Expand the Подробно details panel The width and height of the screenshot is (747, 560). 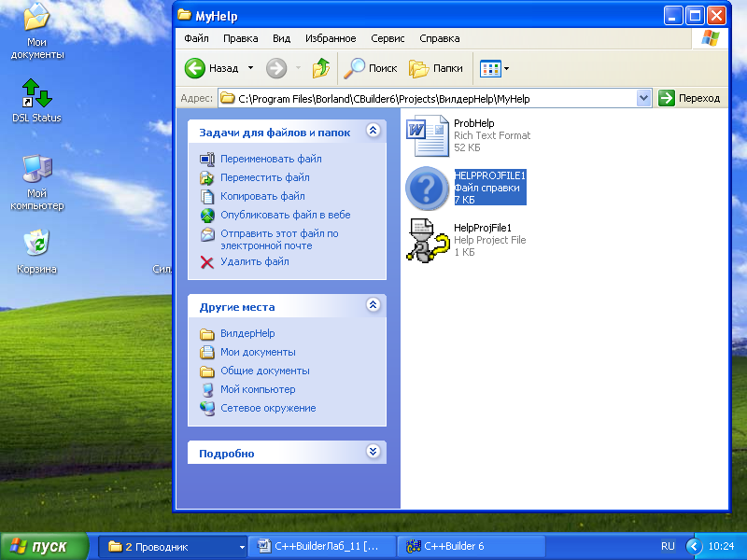pyautogui.click(x=373, y=451)
